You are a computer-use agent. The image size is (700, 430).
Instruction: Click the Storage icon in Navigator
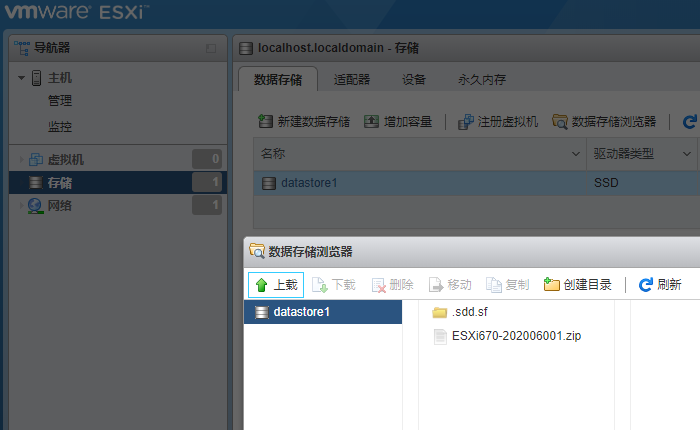tap(36, 183)
